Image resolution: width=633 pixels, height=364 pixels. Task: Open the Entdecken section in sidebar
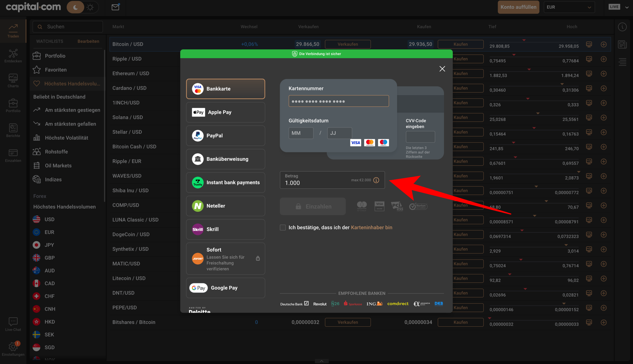13,56
